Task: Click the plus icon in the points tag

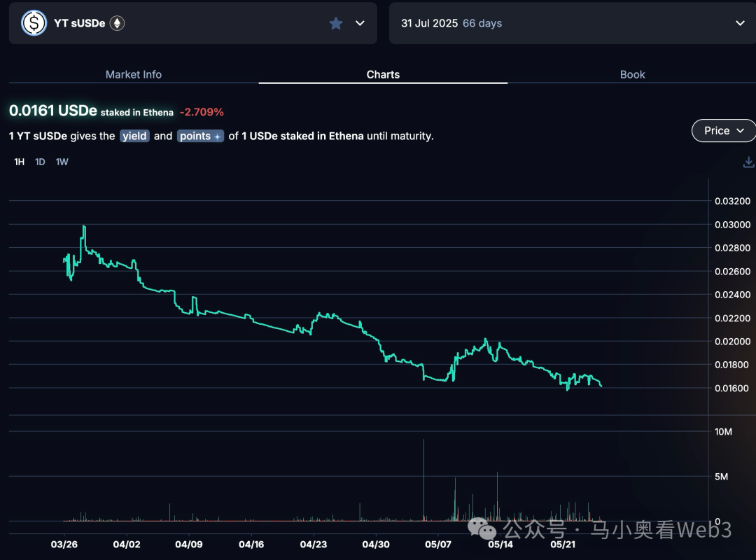Action: [x=218, y=136]
